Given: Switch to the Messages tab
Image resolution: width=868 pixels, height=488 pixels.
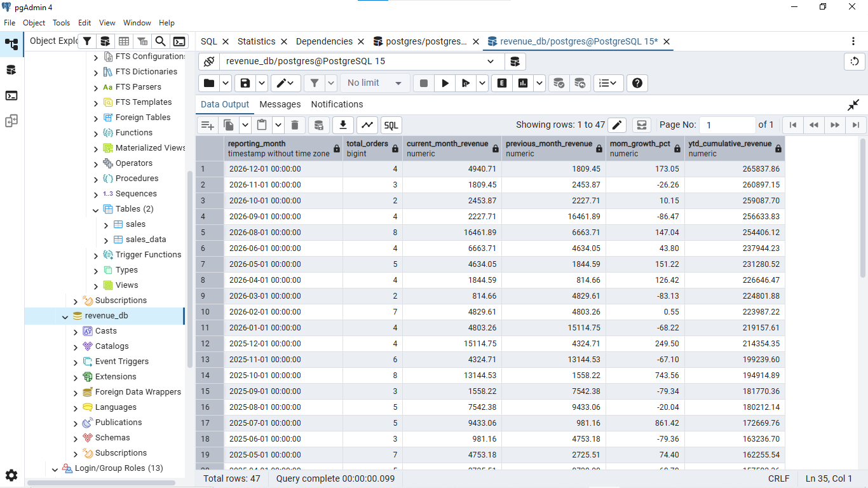Looking at the screenshot, I should 280,104.
